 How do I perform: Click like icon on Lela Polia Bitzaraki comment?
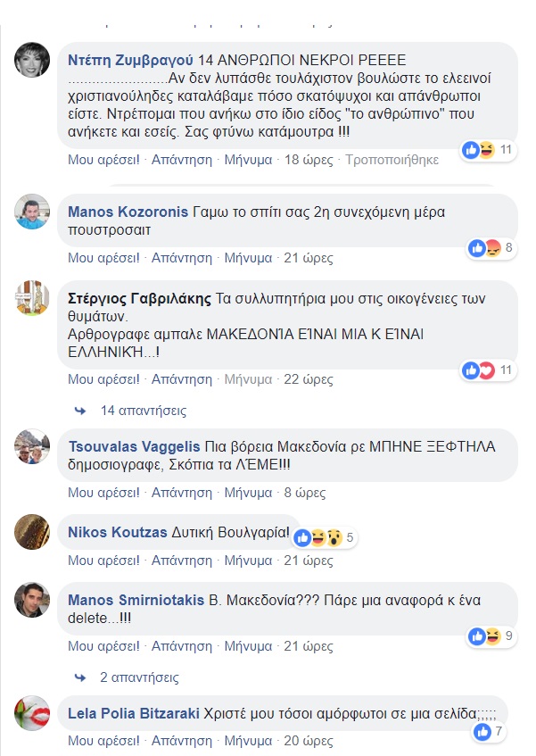pos(483,732)
